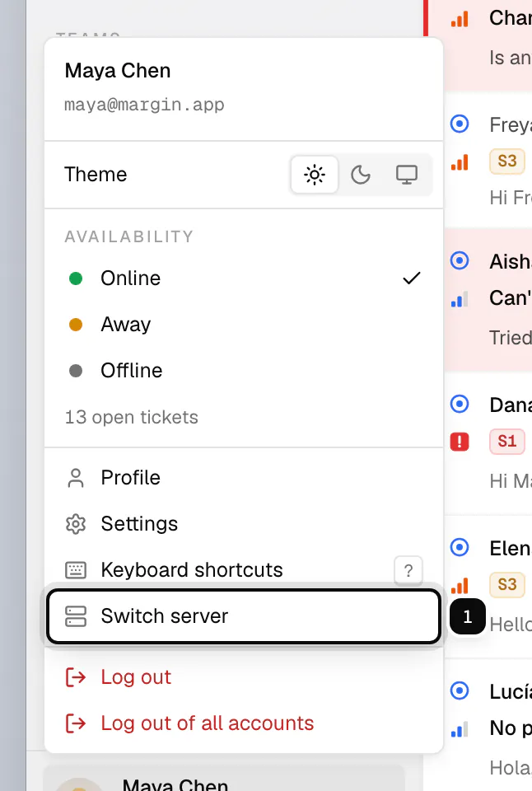Click the red S1 urgent alert icon

[x=460, y=442]
